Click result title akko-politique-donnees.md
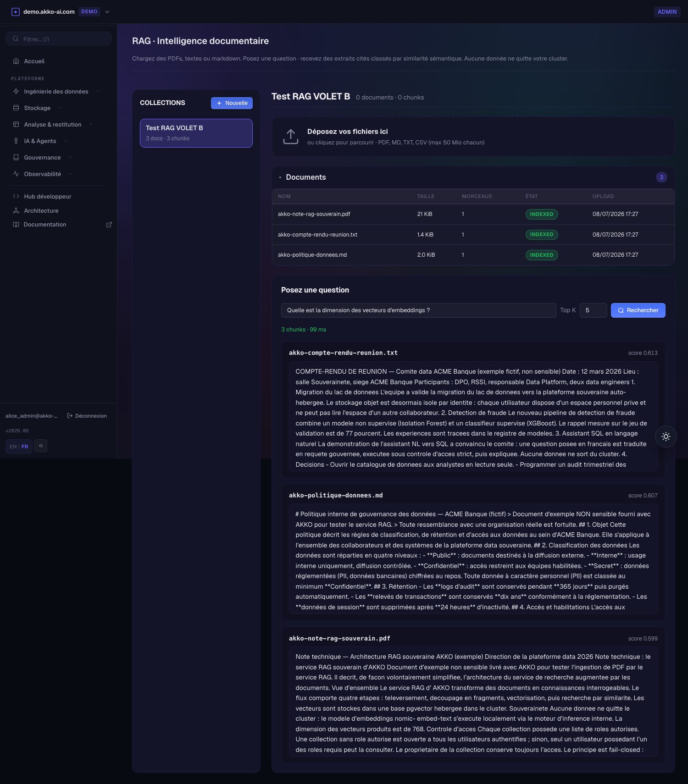The height and width of the screenshot is (784, 688). click(x=336, y=495)
